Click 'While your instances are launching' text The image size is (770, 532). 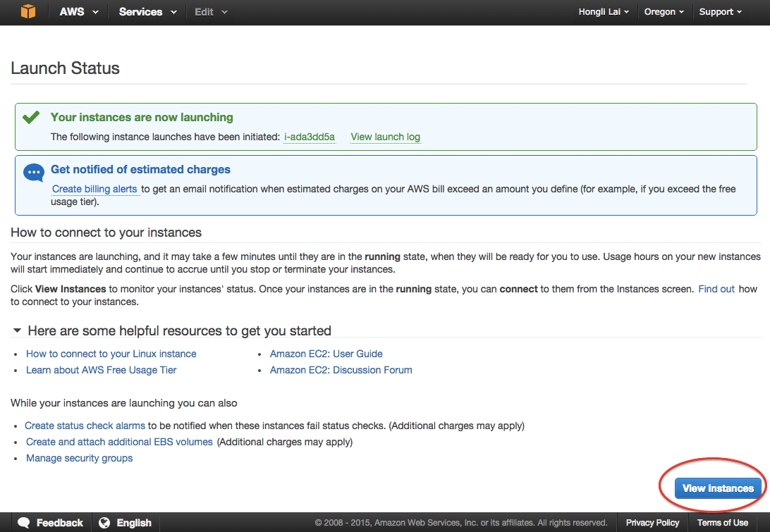(x=124, y=403)
